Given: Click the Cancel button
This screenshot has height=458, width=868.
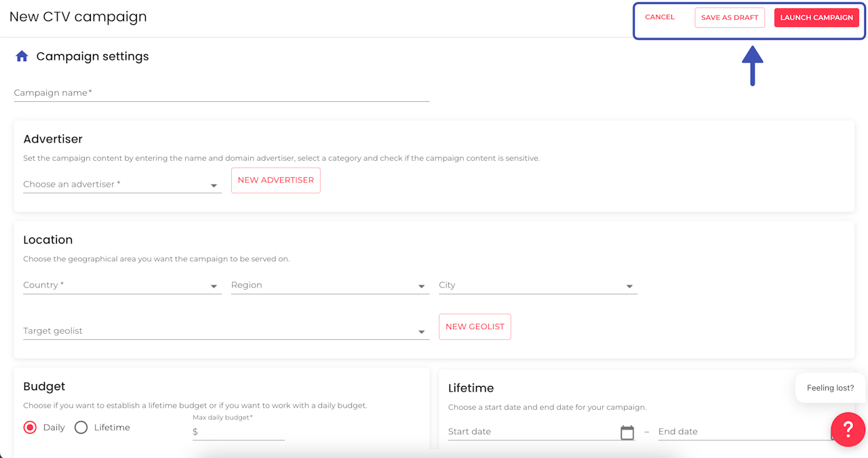Looking at the screenshot, I should (660, 18).
